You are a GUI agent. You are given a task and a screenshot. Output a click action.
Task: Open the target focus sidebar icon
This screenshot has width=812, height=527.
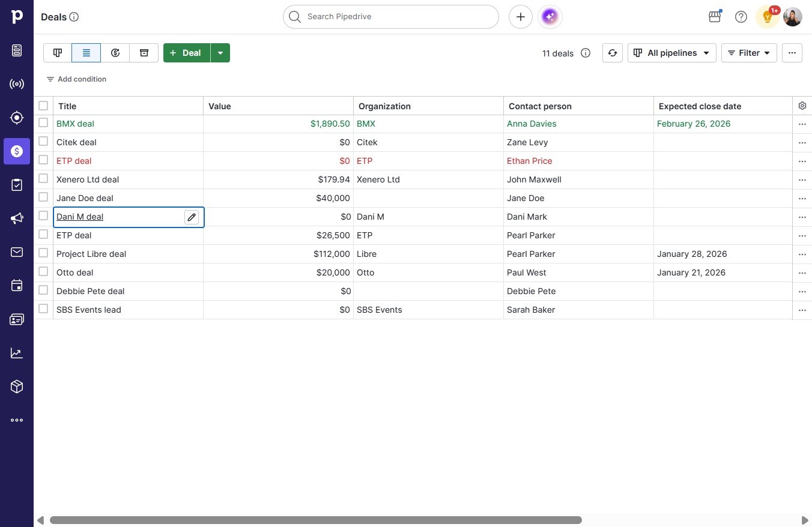pos(17,118)
